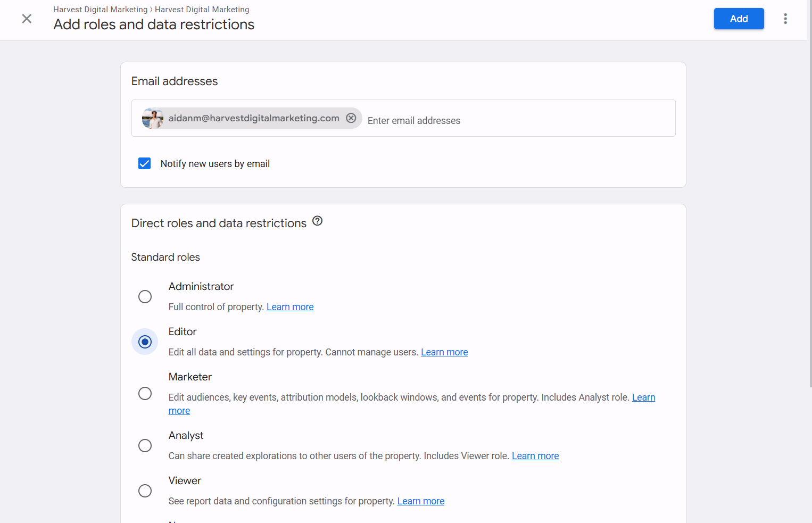Uncheck Notify new users by email
Viewport: 812px width, 523px height.
[x=145, y=163]
